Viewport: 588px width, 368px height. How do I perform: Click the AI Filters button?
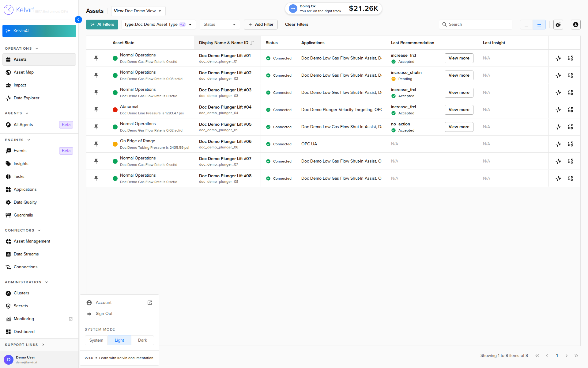(x=102, y=25)
